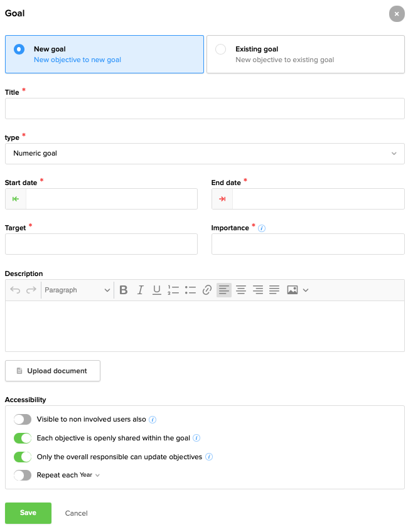Viewport: 413px width, 532px height.
Task: Expand the image insert options arrow
Action: pyautogui.click(x=306, y=290)
